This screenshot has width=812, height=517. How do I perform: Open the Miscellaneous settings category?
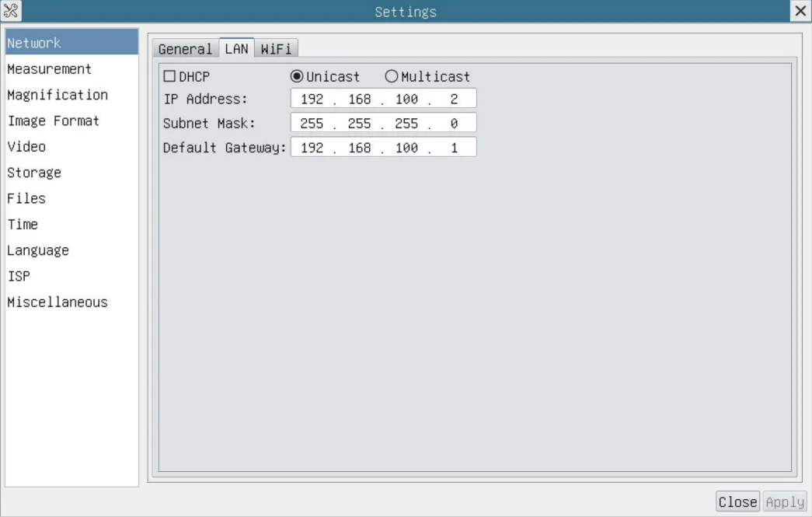pyautogui.click(x=72, y=302)
